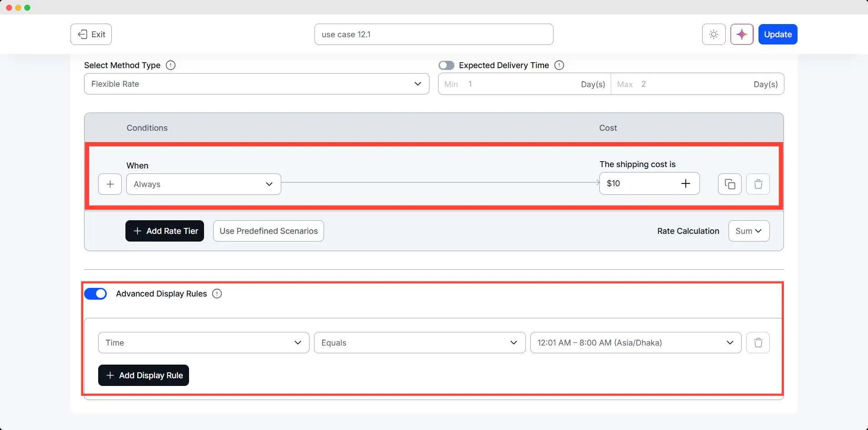The width and height of the screenshot is (868, 430).
Task: Add another shipping cost with the plus icon
Action: click(685, 184)
